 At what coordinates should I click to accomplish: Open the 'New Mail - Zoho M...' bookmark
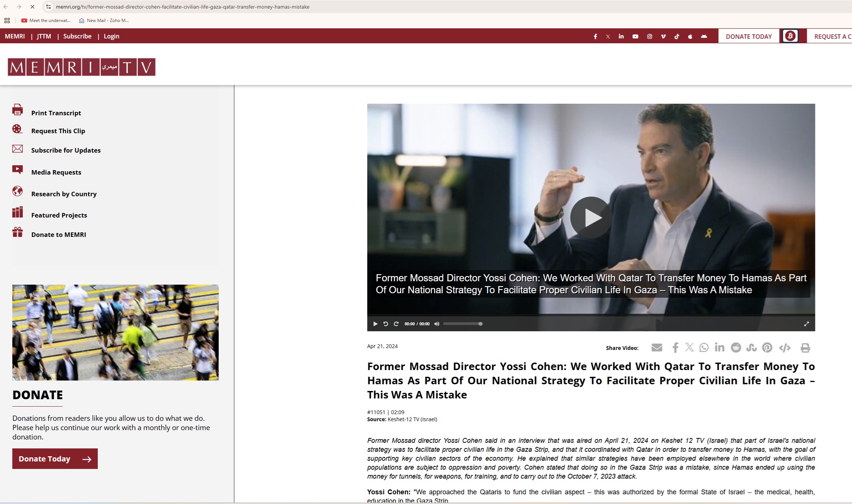pos(104,21)
